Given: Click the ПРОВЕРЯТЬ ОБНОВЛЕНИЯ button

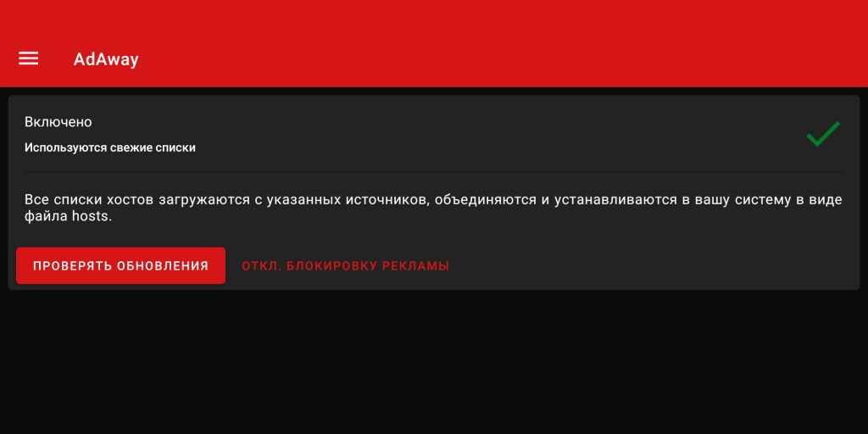Looking at the screenshot, I should 120,265.
